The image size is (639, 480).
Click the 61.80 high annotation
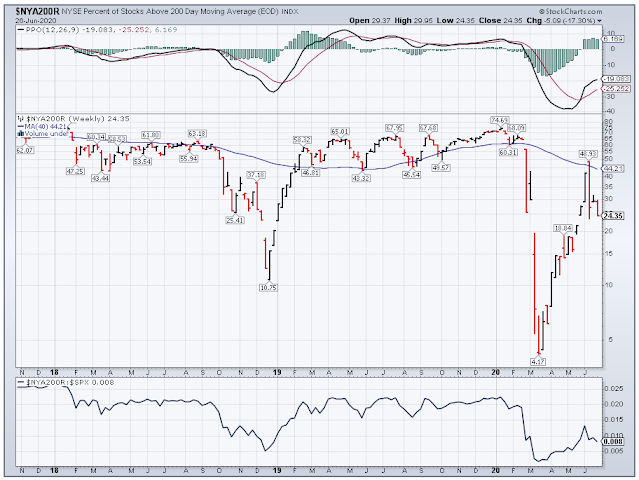[x=150, y=135]
